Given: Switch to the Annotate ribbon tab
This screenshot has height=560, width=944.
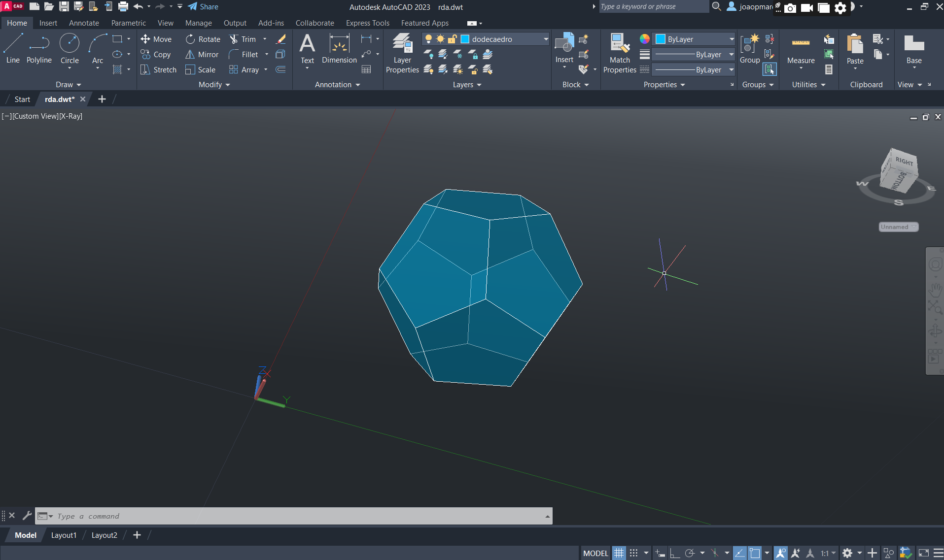Looking at the screenshot, I should 84,23.
